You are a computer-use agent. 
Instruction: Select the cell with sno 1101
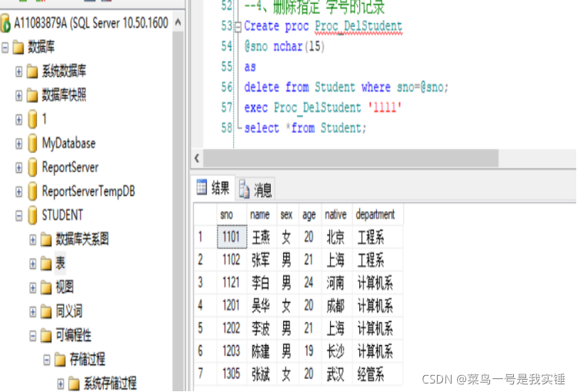point(232,238)
